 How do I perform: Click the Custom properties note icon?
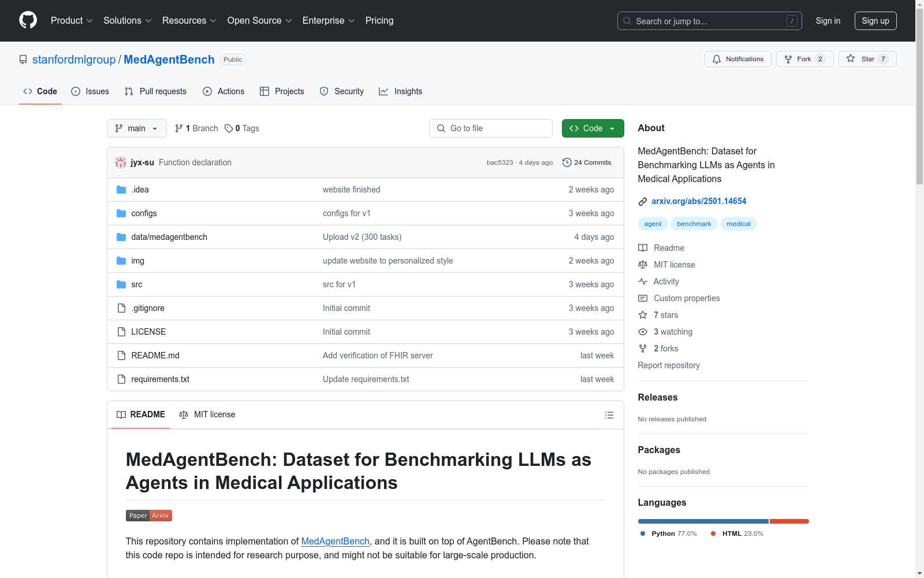coord(643,298)
